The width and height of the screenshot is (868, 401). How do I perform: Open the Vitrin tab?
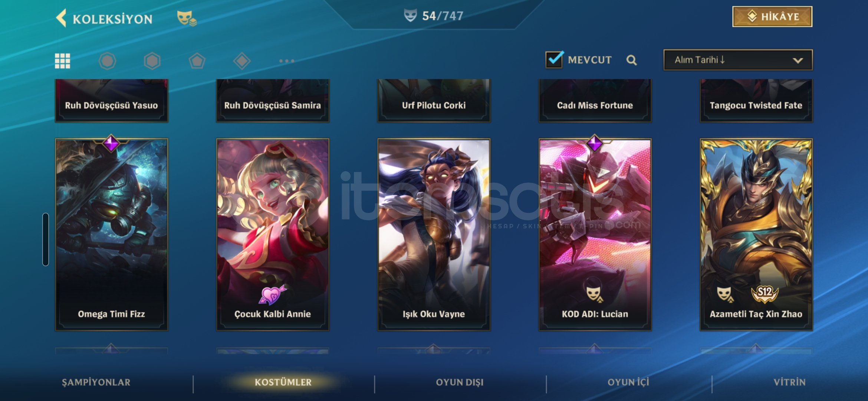(789, 382)
